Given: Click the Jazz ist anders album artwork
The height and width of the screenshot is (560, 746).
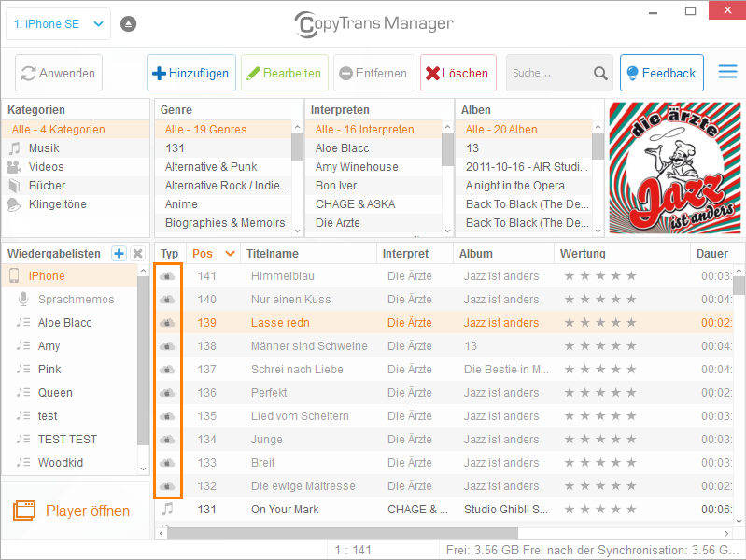Looking at the screenshot, I should [675, 167].
